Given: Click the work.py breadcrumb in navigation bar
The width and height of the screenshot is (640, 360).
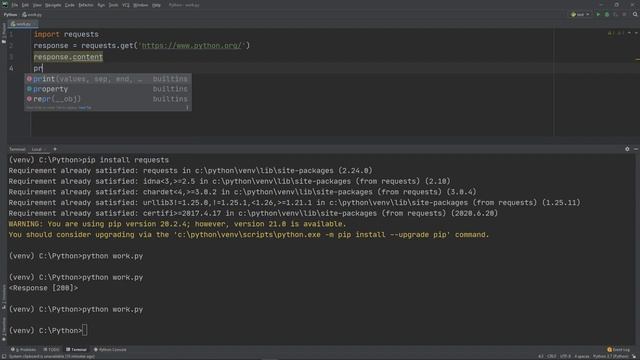Looking at the screenshot, I should (32, 15).
